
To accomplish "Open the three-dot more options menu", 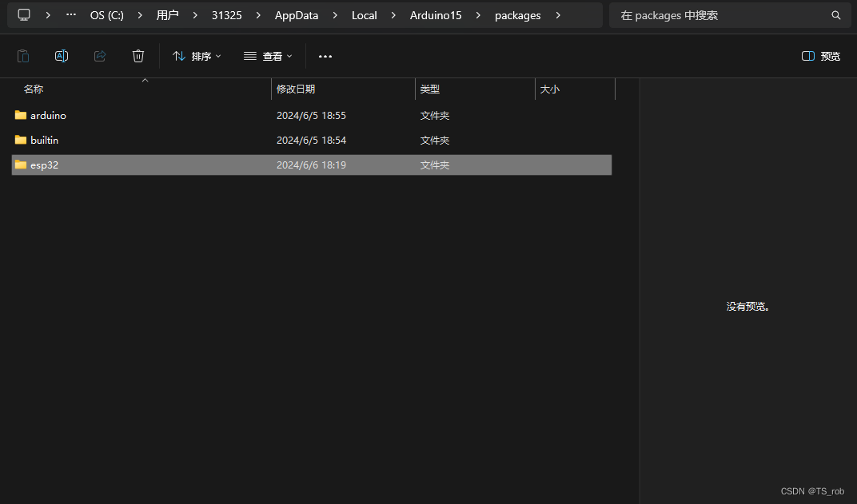I will point(325,56).
